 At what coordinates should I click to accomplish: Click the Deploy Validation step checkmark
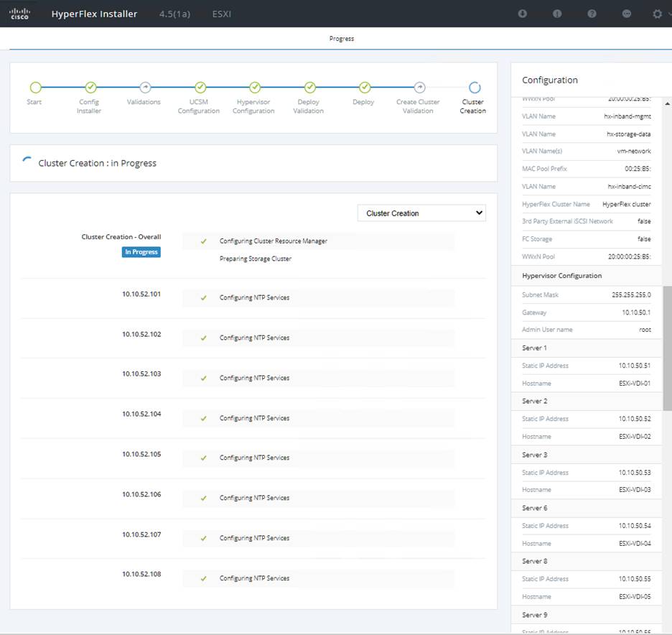click(310, 88)
